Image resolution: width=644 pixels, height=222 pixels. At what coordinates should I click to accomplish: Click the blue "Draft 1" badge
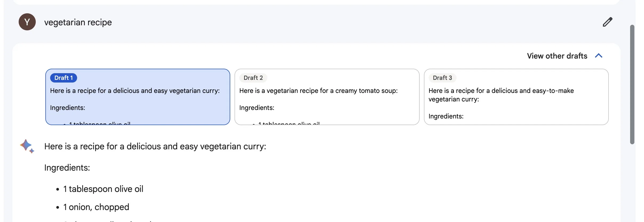[63, 78]
